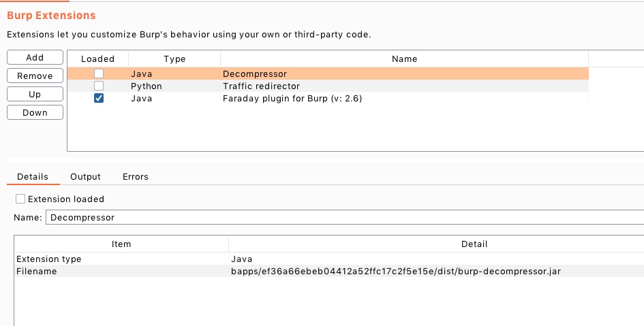Image resolution: width=644 pixels, height=326 pixels.
Task: Move the extension Up in list
Action: point(35,95)
